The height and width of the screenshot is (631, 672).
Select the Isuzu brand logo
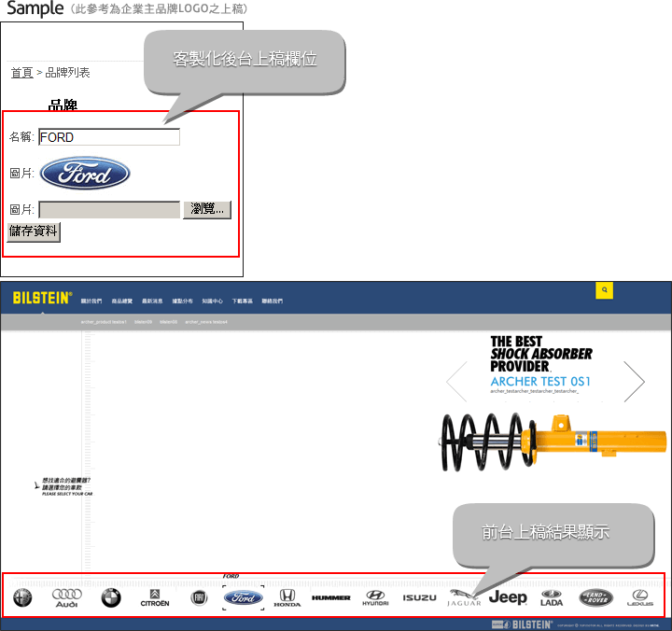coord(420,597)
